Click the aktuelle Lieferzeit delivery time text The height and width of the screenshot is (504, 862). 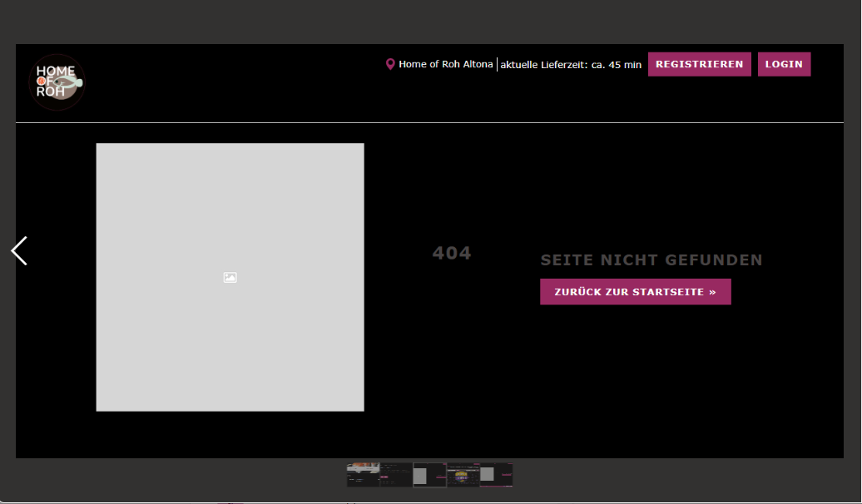click(571, 64)
